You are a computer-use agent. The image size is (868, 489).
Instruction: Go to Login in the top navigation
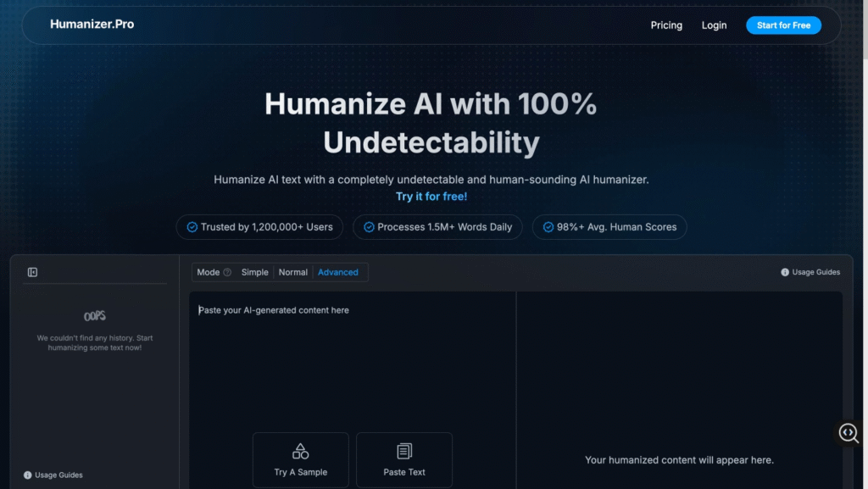click(x=714, y=25)
